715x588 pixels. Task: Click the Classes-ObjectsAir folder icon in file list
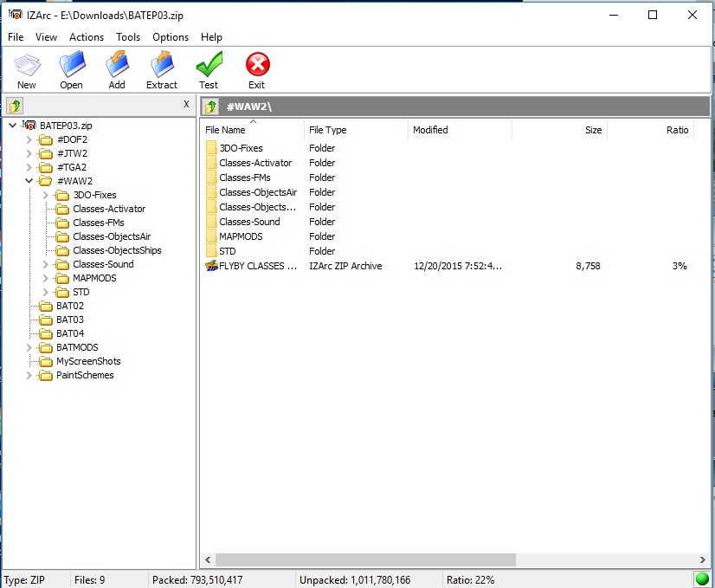(211, 192)
